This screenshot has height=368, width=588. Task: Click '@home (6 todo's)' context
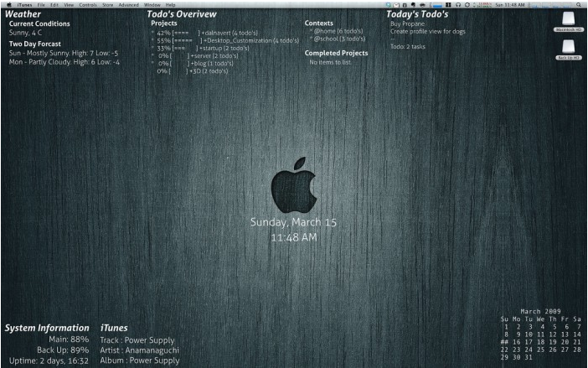[x=337, y=31]
